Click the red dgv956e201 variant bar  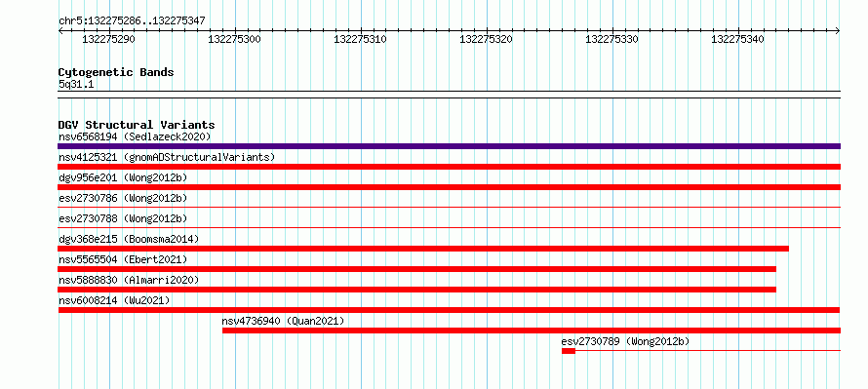tap(450, 187)
